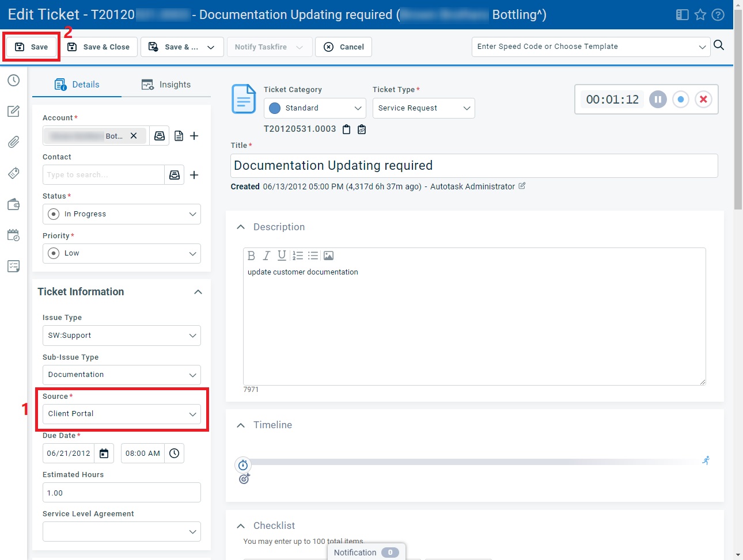The width and height of the screenshot is (743, 560).
Task: Open the help question mark icon
Action: pos(718,15)
